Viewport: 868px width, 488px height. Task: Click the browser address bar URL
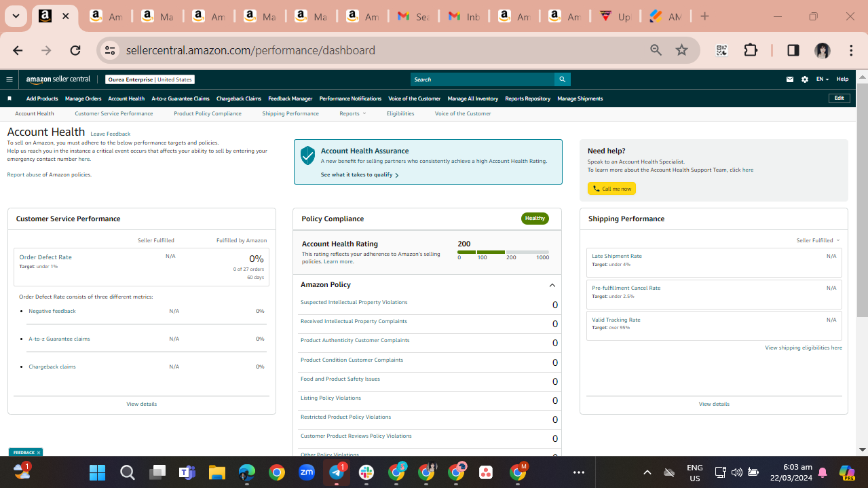coord(250,50)
